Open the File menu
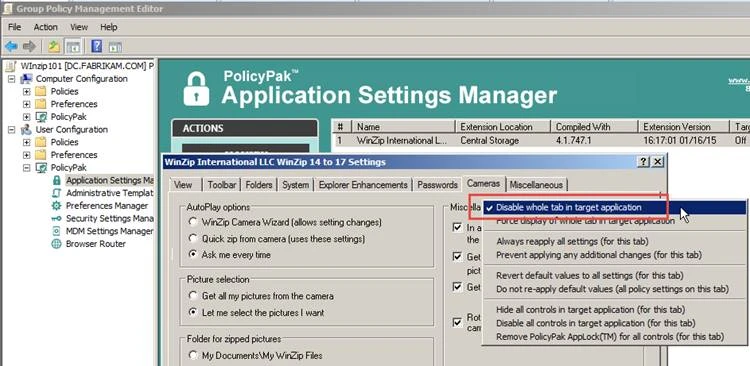This screenshot has height=366, width=750. point(14,27)
